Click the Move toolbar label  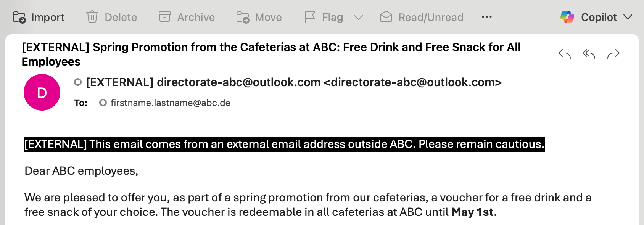(269, 17)
